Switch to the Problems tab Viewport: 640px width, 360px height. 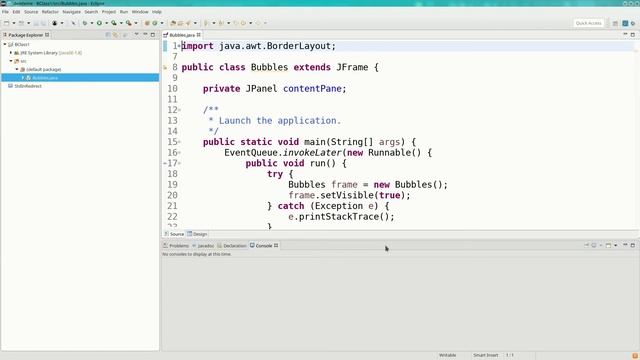pyautogui.click(x=176, y=246)
